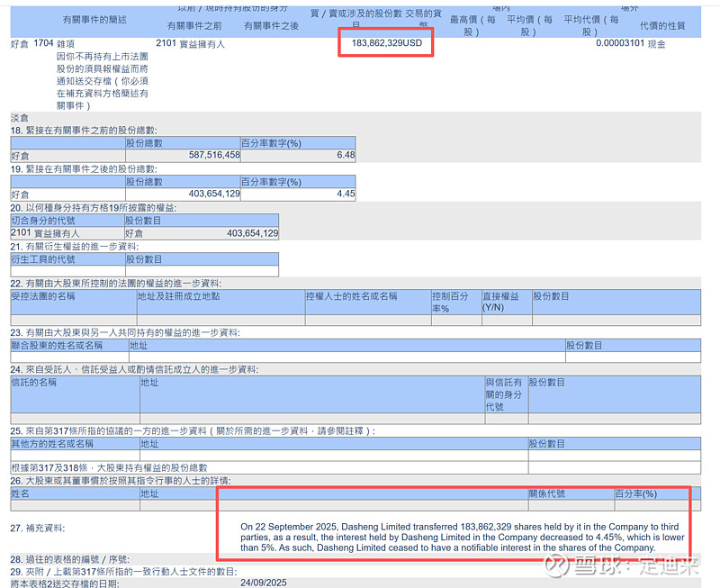Select 2101 實益擁有人 beside the 雜項 event
This screenshot has width=720, height=588.
click(190, 43)
